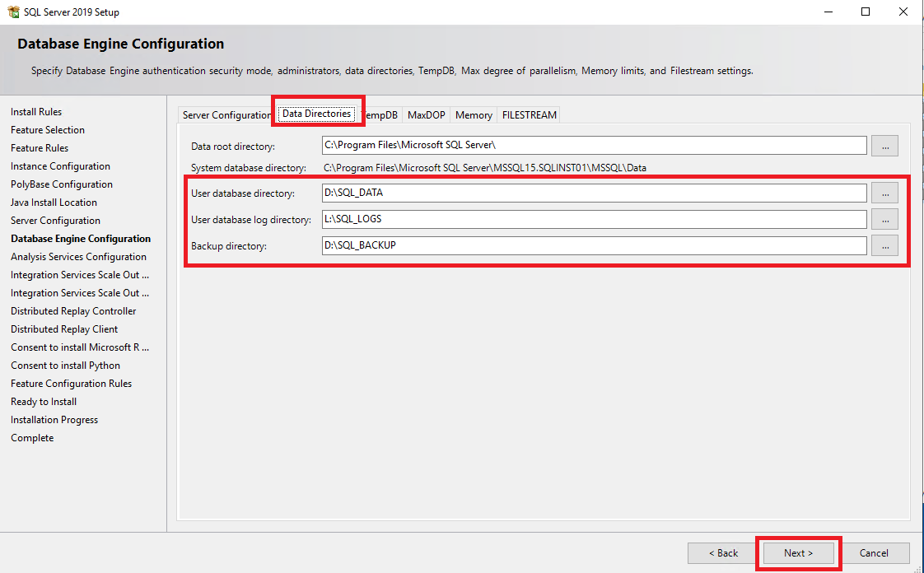Click the User database log directory field
The image size is (924, 573).
[x=594, y=219]
